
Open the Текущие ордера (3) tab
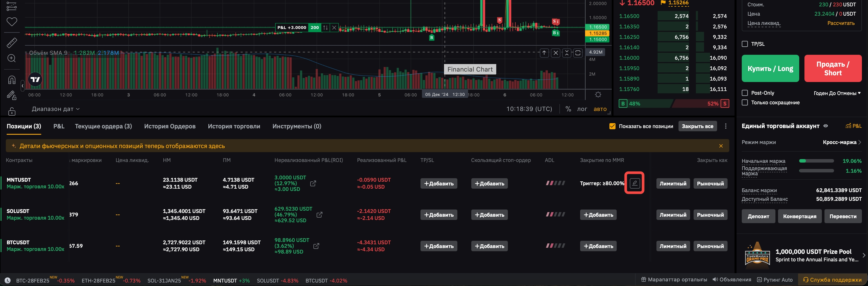103,126
